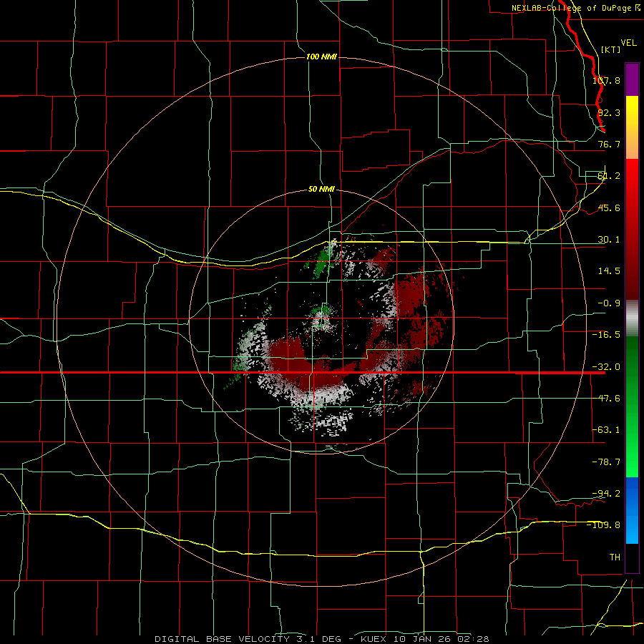644x644 pixels.
Task: Click the 50 NMI range ring label
Action: (x=321, y=189)
